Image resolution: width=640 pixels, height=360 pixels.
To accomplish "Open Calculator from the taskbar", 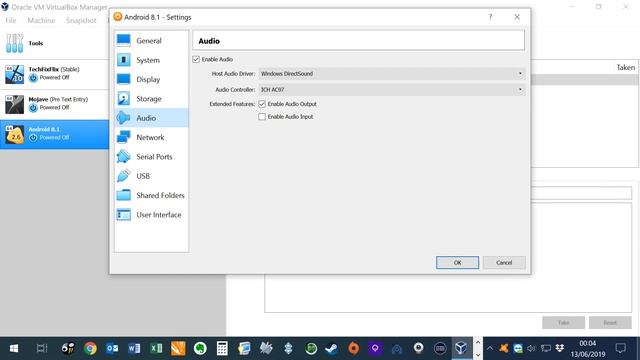I will [x=222, y=348].
